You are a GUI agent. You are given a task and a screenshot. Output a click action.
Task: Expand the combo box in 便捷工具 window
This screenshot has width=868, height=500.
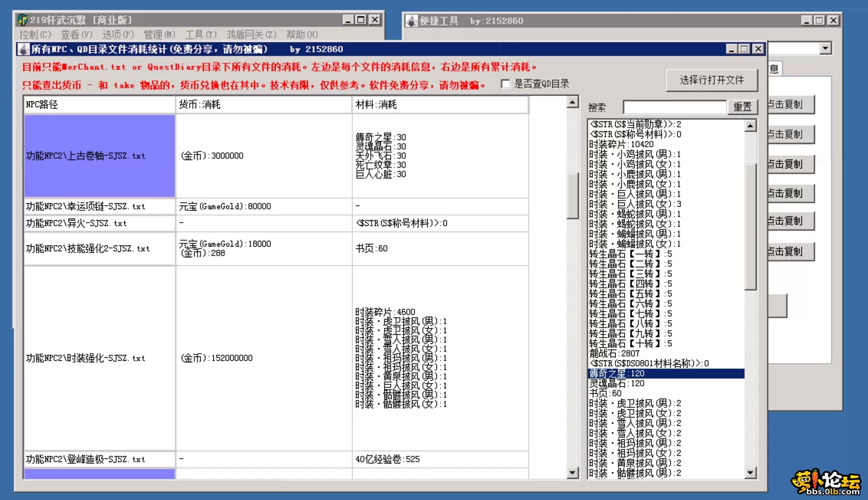[825, 49]
